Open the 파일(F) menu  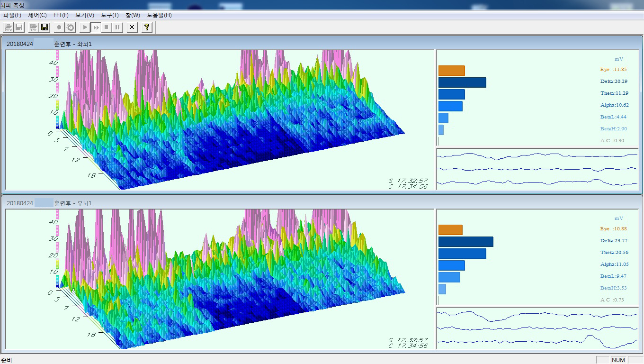12,15
